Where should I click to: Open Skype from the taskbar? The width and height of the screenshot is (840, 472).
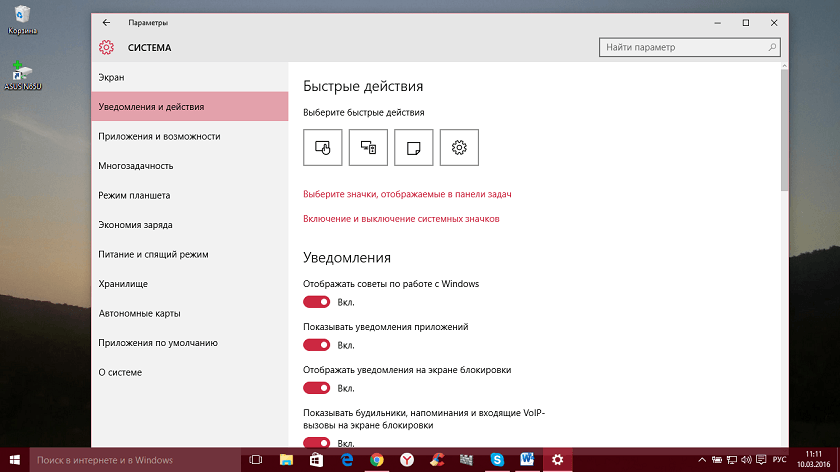(x=497, y=460)
